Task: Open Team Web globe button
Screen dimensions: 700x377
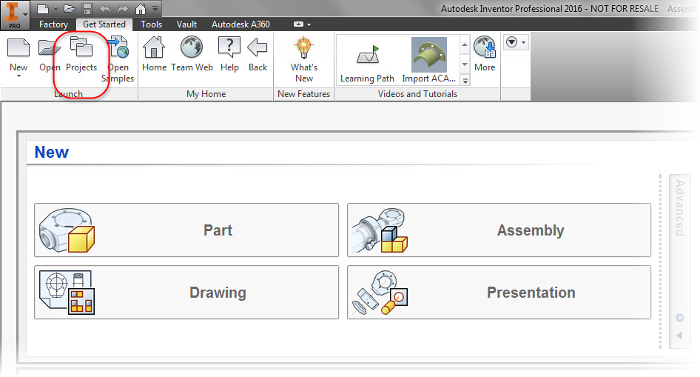Action: 192,55
